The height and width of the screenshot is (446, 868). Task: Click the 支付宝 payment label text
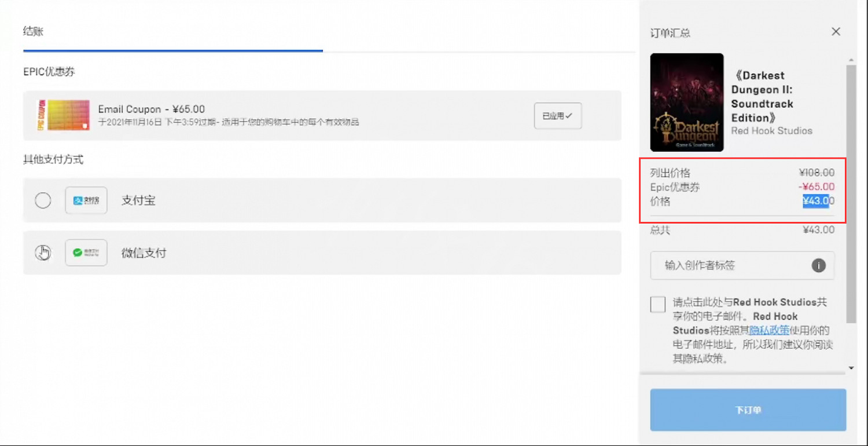coord(138,201)
